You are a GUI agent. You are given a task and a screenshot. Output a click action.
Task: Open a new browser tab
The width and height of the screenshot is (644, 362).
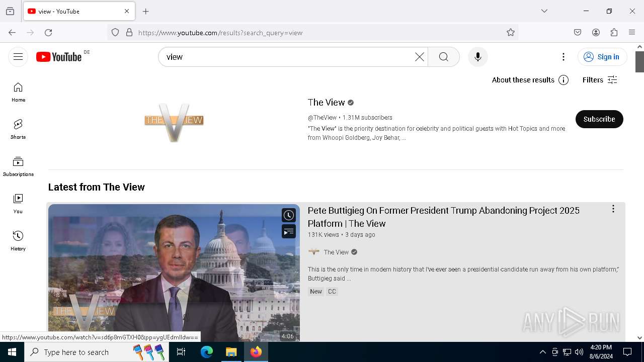coord(146,11)
